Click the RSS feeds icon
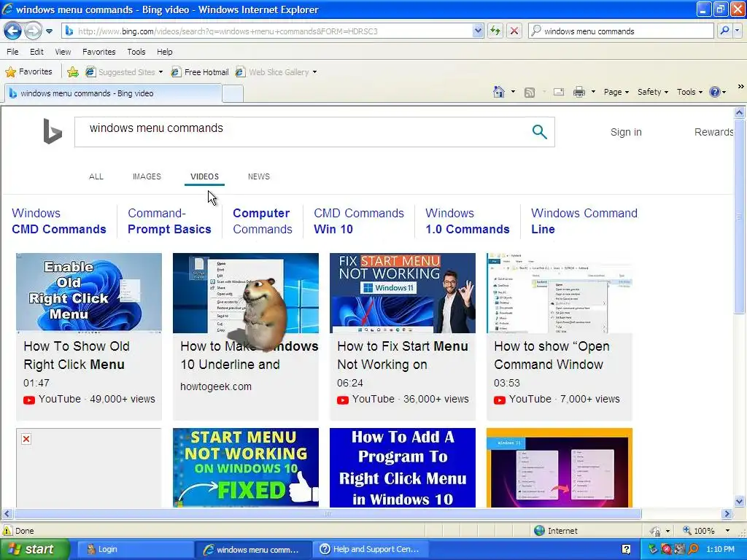 pyautogui.click(x=530, y=93)
